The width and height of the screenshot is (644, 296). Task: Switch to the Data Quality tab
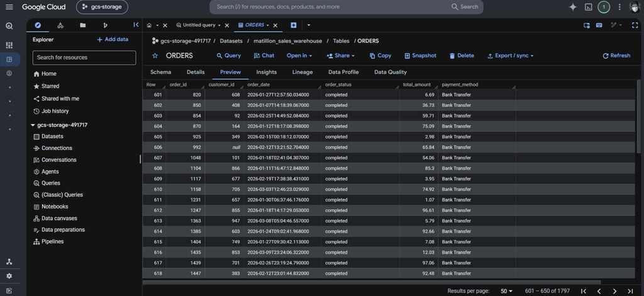click(390, 72)
